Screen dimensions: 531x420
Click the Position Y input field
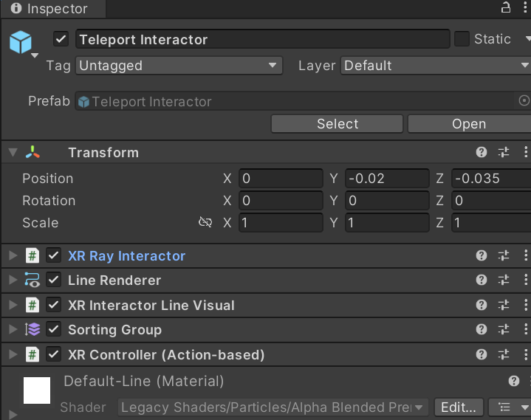point(386,179)
